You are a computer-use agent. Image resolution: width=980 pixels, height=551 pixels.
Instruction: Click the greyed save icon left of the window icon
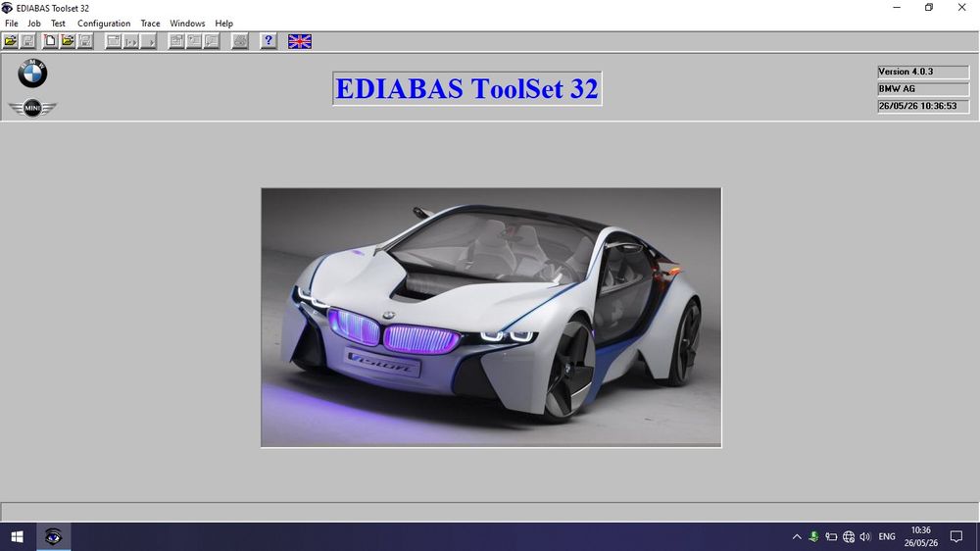tap(85, 41)
